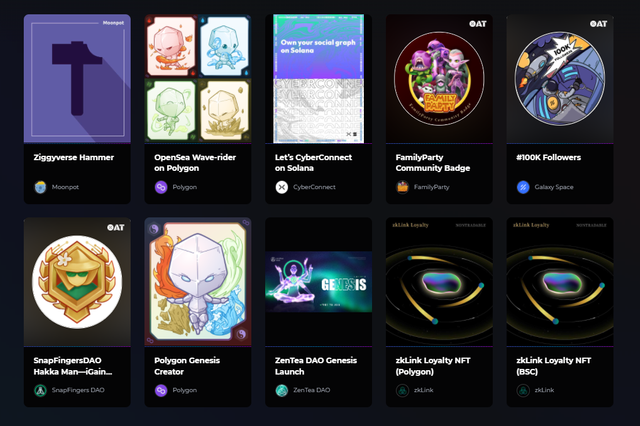Click the zkLink logo under Loyalty NFT (Polygon)

(402, 390)
